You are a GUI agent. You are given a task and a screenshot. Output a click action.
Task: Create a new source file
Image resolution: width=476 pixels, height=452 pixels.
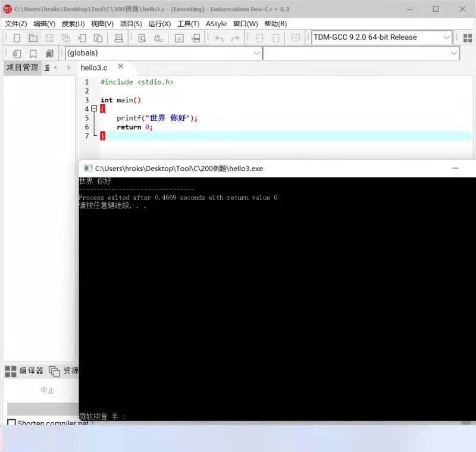point(16,38)
